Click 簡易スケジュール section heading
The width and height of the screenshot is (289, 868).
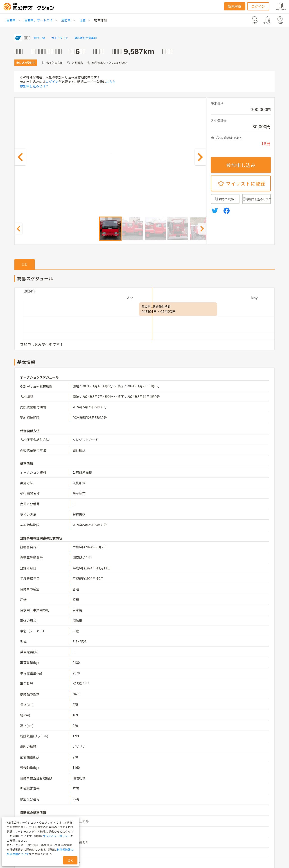(35, 279)
